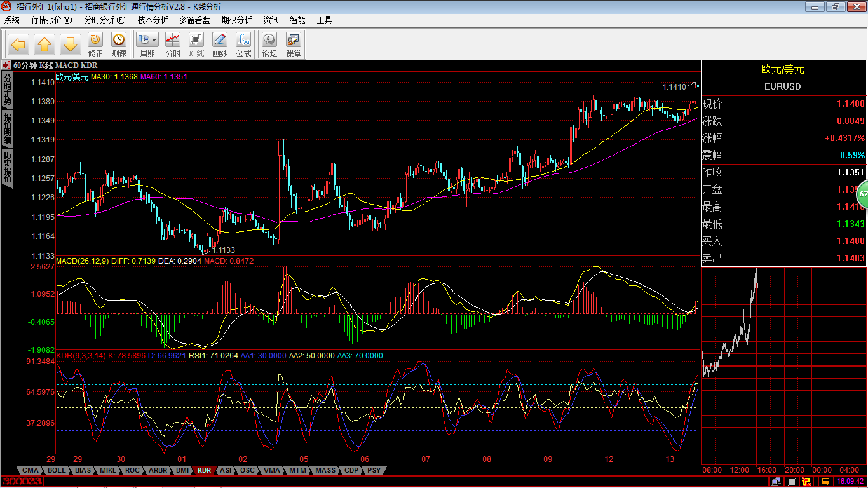Open the 期权分析 menu
Viewport: 868px width, 488px height.
(236, 20)
